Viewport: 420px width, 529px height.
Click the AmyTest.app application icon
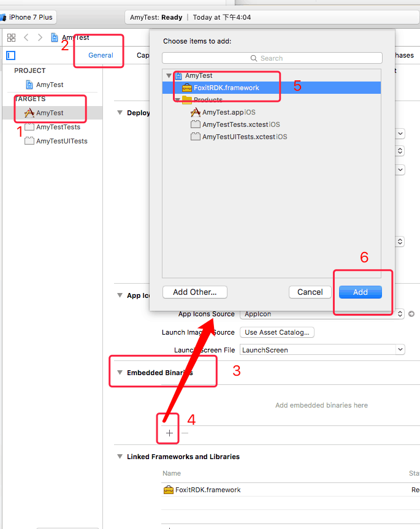click(x=196, y=112)
